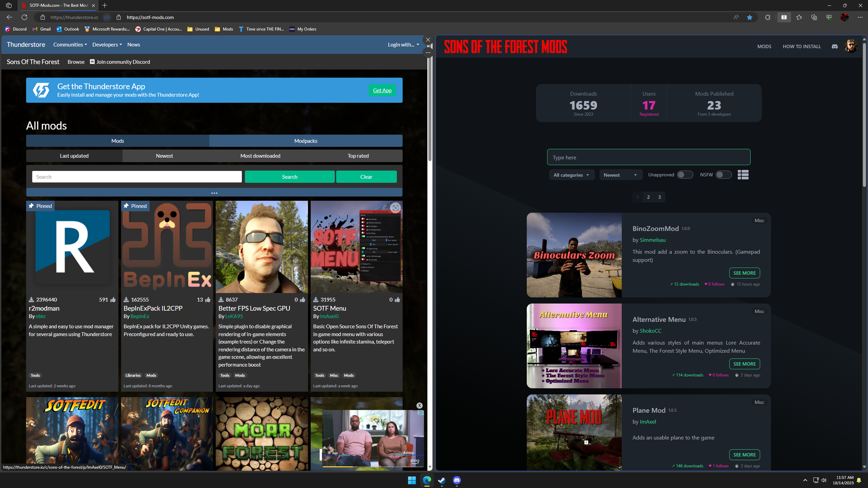868x488 pixels.
Task: Click the Discord icon in SOTF-Mods header
Action: pyautogui.click(x=834, y=46)
